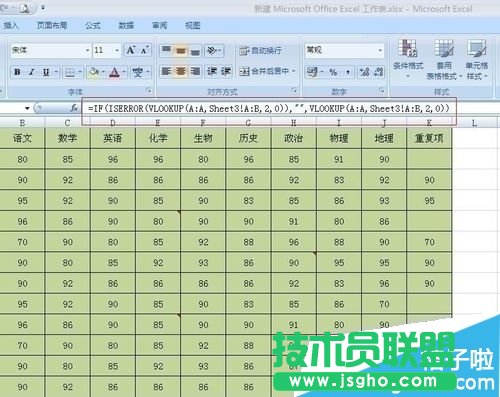The height and width of the screenshot is (397, 500).
Task: Click 合并后居中 merge and center
Action: tap(263, 71)
